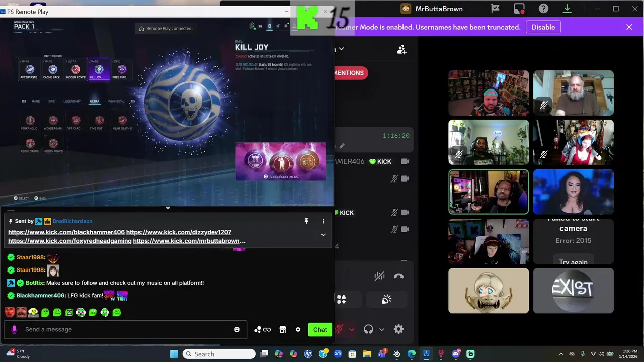Choose equipped Aftertaste gobblegum slot
Image resolution: width=644 pixels, height=362 pixels.
tap(30, 70)
